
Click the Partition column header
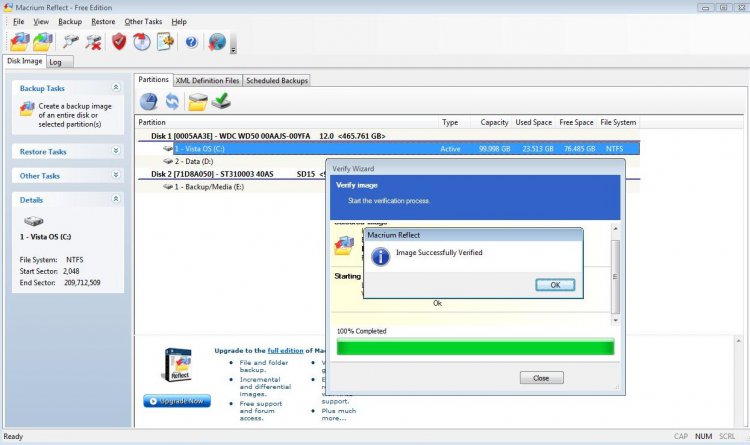(x=287, y=122)
